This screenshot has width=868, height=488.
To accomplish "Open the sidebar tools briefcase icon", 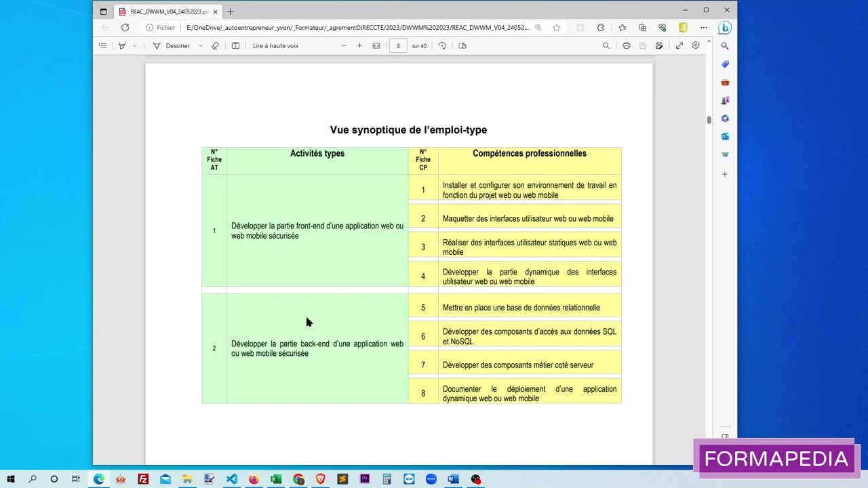I will [x=725, y=83].
